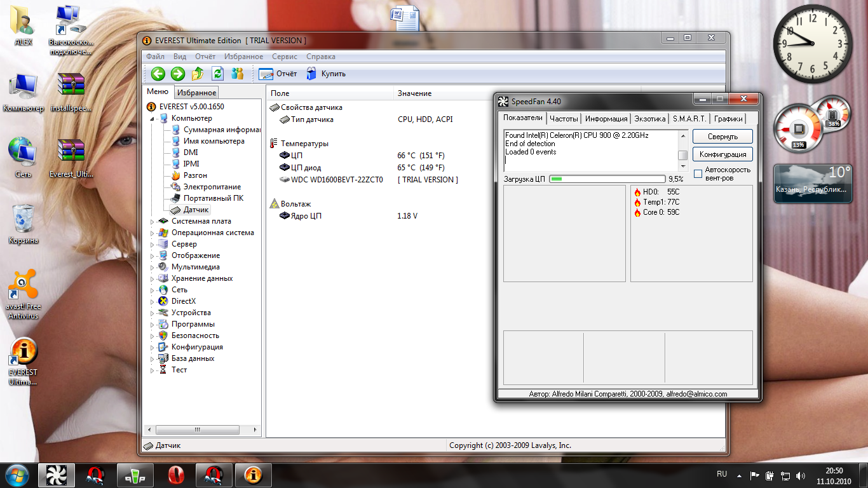Click the Устройства icon in the tree

tap(163, 313)
